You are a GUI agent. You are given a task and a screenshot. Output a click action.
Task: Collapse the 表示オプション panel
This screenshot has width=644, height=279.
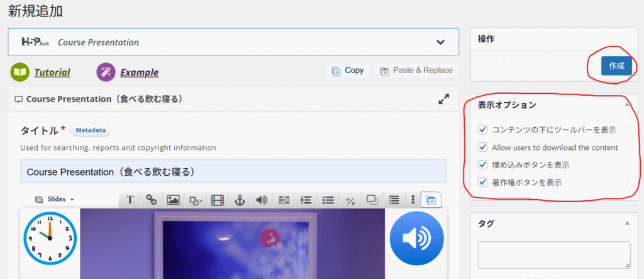pos(626,105)
